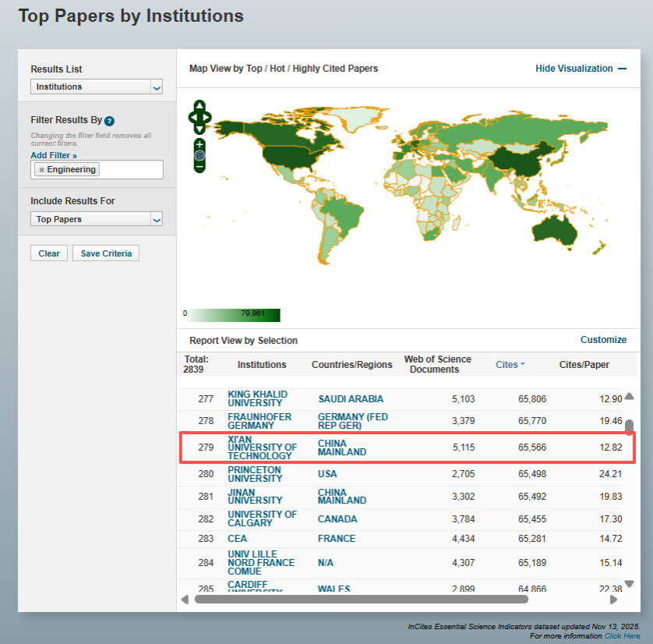Hide Visualization to collapse the map
Screen dimensions: 653x644
tap(581, 69)
